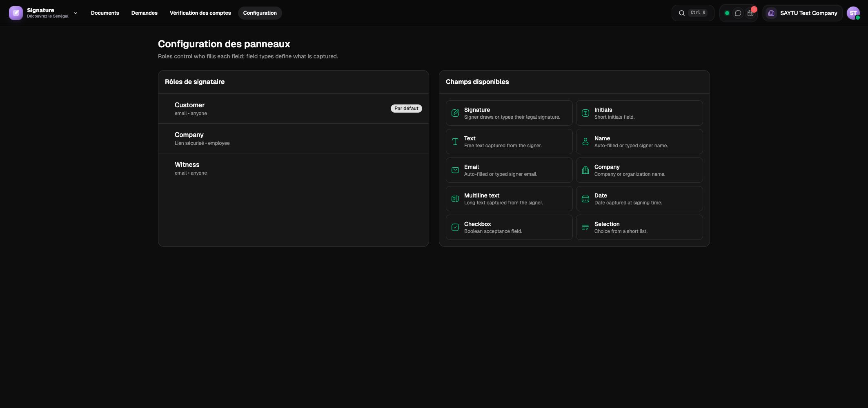Image resolution: width=868 pixels, height=408 pixels.
Task: Choose the Boolean acceptance Checkbox card
Action: pos(509,227)
